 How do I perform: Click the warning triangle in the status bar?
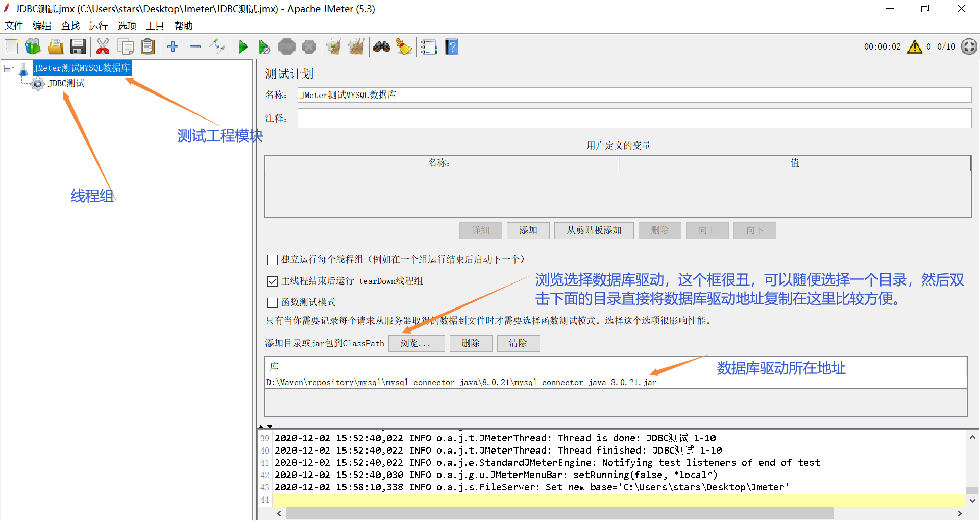[x=914, y=46]
